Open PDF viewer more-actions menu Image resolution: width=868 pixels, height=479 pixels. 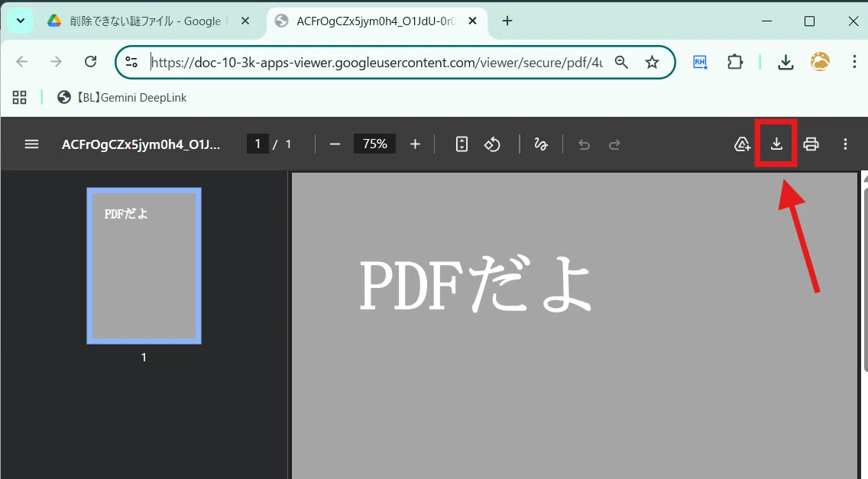(845, 144)
